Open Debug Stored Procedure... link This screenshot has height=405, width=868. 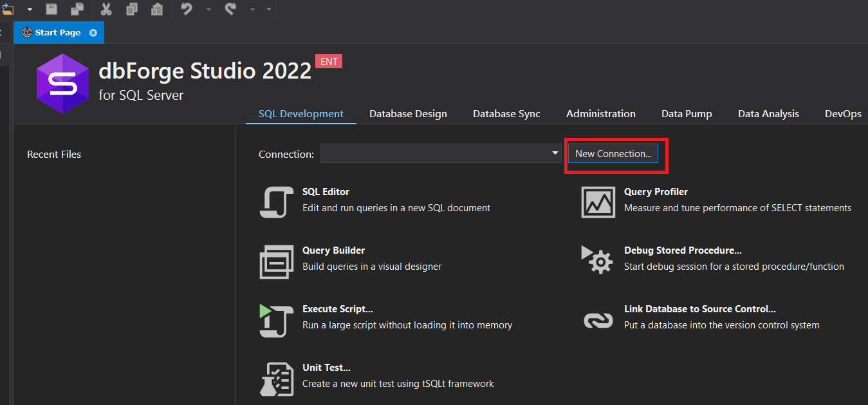tap(683, 250)
